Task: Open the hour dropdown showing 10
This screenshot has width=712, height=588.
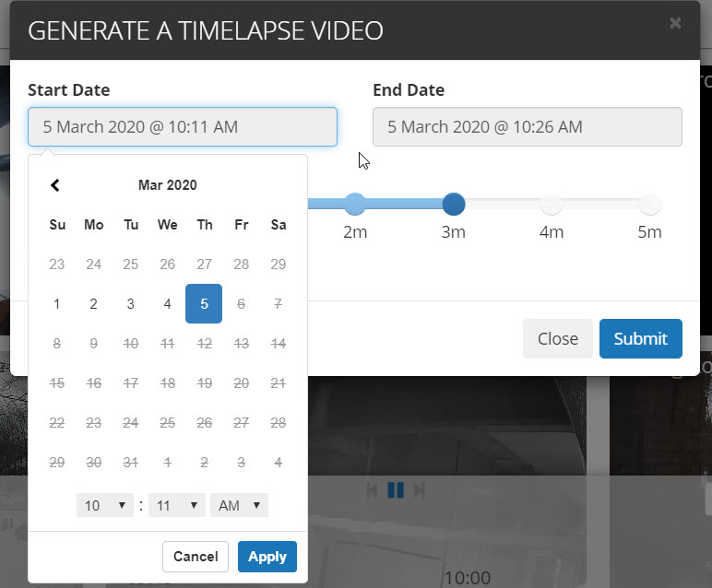Action: coord(105,505)
